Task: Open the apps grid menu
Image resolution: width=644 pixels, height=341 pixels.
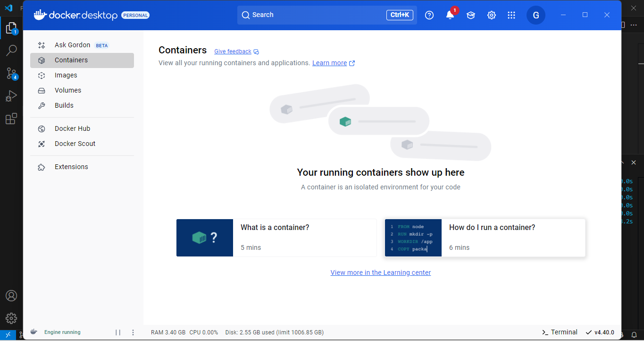Action: click(511, 15)
